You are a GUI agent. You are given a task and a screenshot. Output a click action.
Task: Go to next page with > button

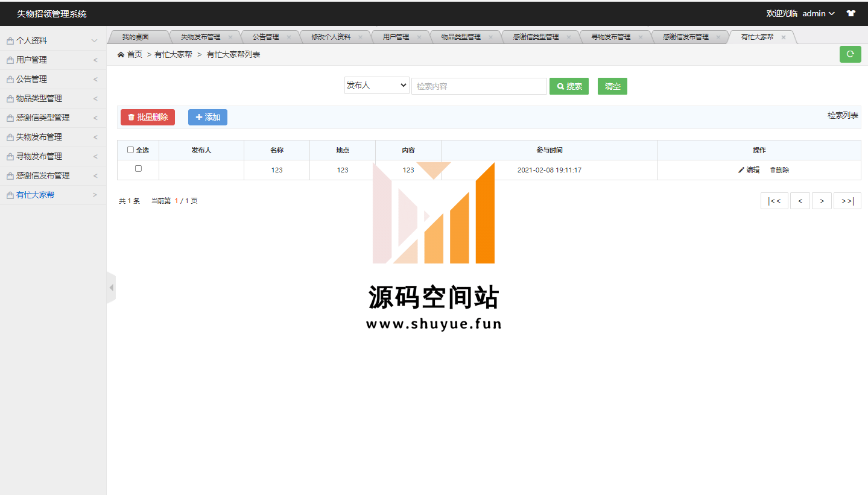822,201
